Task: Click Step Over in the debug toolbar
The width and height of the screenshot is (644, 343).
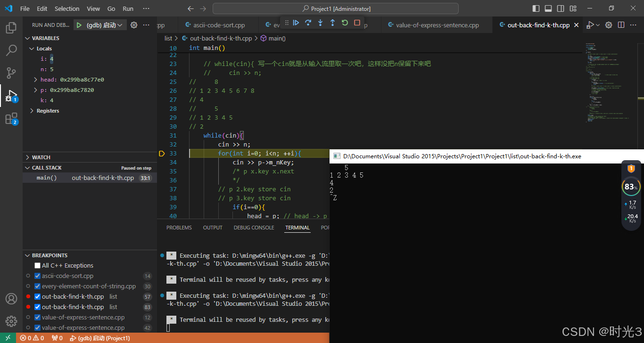Action: (x=308, y=23)
